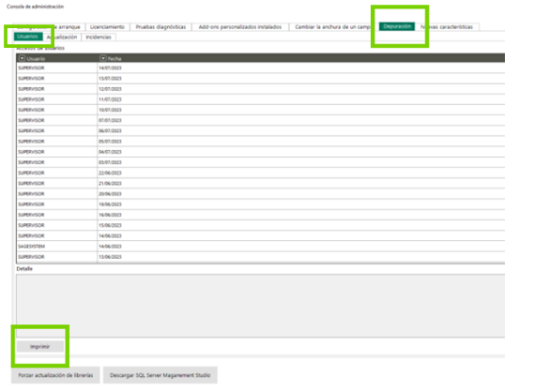534x392 pixels.
Task: Click SUPERVISOR in the 07/07/2023 row
Action: [31, 120]
